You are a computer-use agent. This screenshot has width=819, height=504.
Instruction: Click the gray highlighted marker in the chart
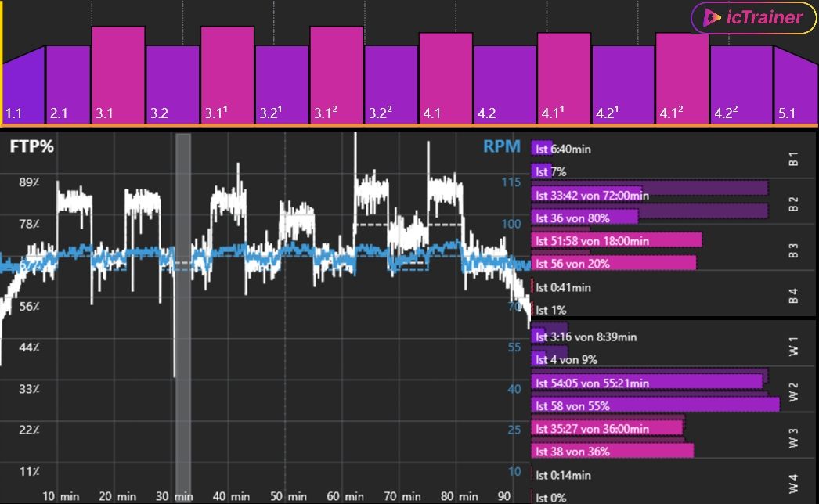tap(183, 313)
